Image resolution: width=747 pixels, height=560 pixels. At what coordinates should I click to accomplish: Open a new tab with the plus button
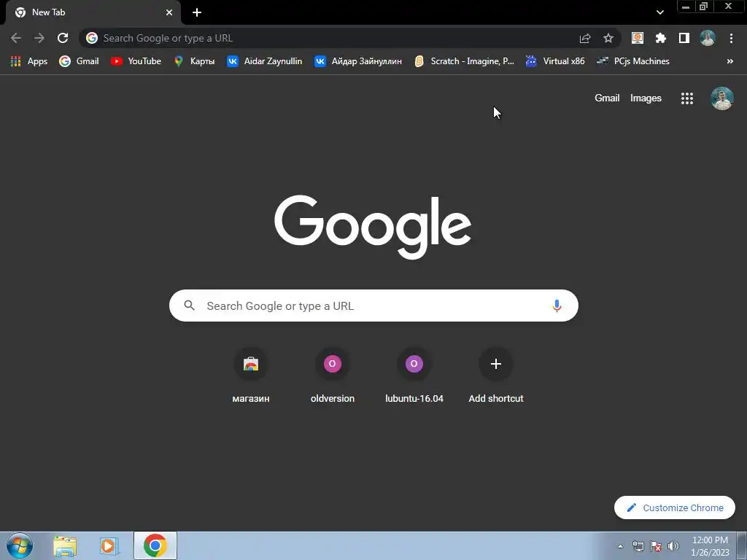pyautogui.click(x=197, y=12)
